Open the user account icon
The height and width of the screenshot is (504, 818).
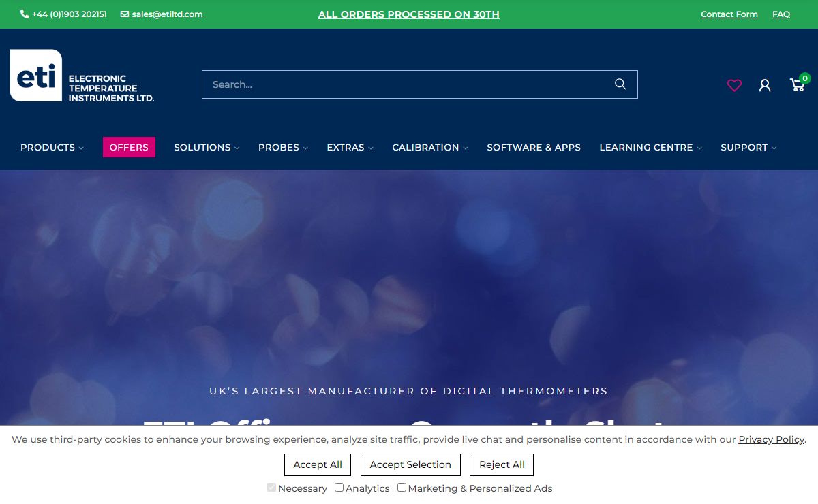click(x=765, y=85)
